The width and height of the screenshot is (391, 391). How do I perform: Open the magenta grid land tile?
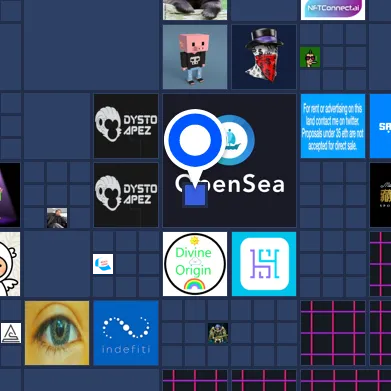click(333, 333)
